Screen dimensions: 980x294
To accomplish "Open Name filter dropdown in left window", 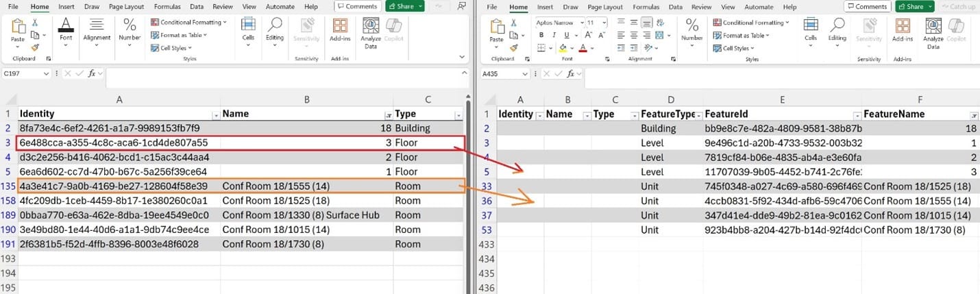I will [x=389, y=114].
